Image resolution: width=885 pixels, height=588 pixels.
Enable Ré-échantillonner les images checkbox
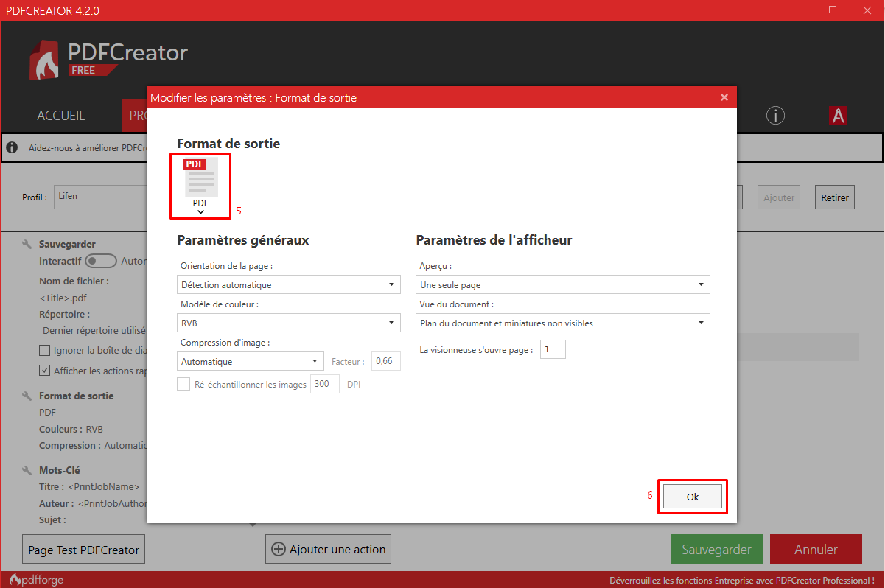(x=183, y=384)
